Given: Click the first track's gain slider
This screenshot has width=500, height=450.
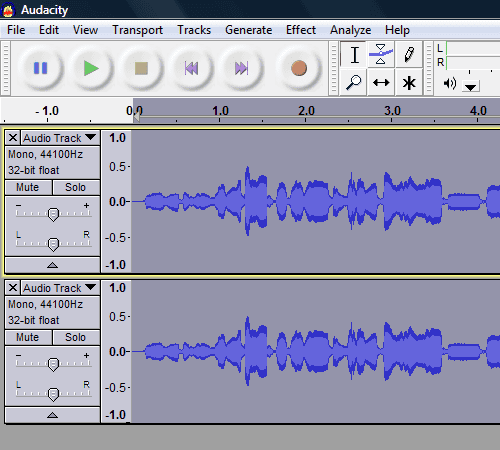Looking at the screenshot, I should click(53, 214).
